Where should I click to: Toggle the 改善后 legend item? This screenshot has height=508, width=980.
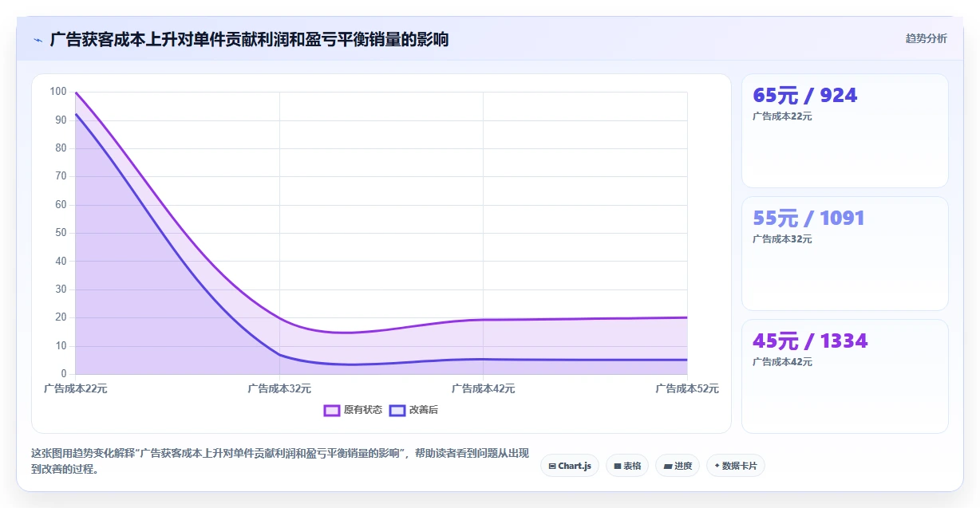click(x=413, y=410)
